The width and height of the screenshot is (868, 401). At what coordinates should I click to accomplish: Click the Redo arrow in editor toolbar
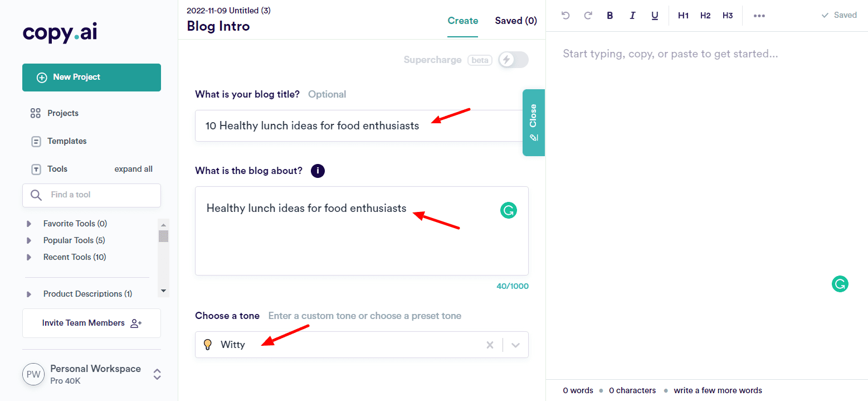[588, 16]
